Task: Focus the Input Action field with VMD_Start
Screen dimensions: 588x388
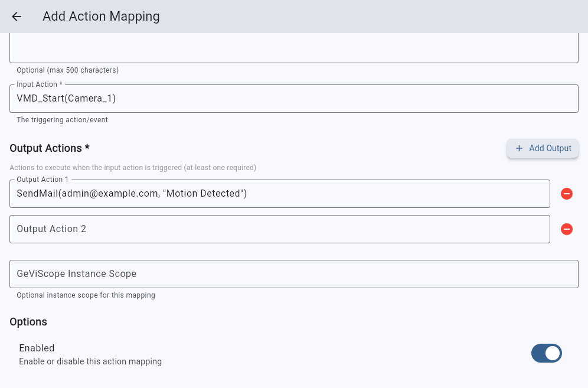Action: tap(293, 99)
